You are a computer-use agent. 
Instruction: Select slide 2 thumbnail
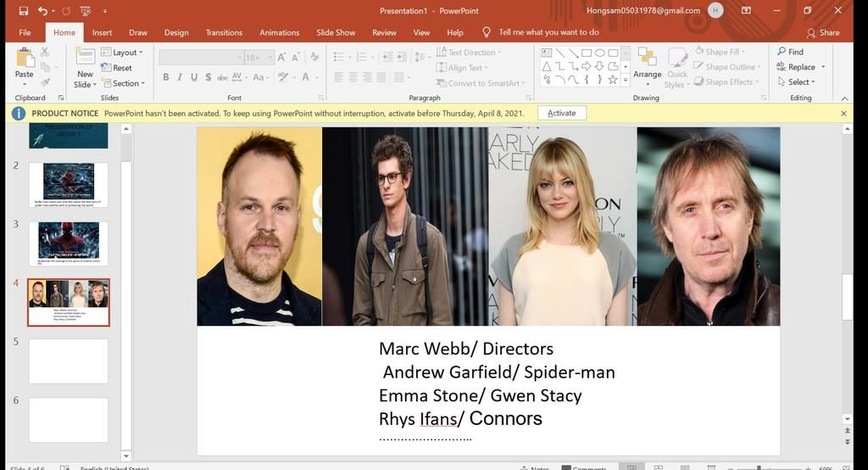(69, 185)
